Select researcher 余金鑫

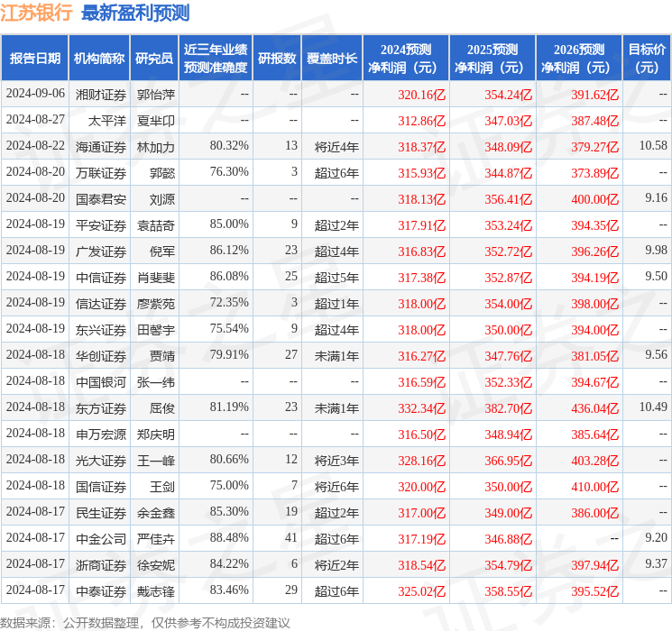[156, 513]
